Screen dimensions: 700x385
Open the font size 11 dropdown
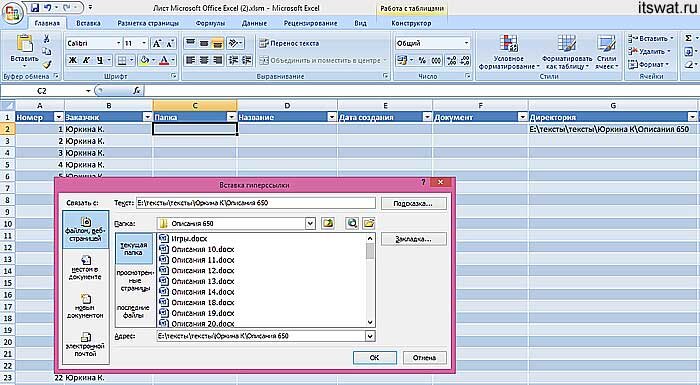(x=144, y=43)
